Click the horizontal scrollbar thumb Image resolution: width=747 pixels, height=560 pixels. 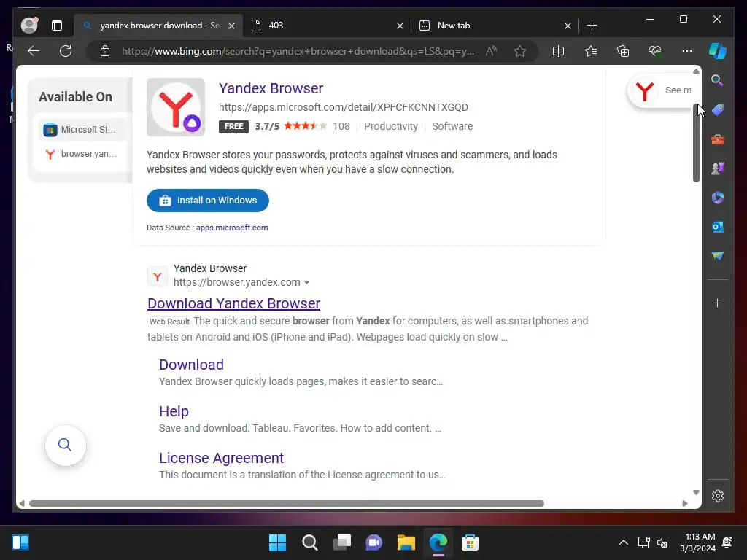pos(286,503)
